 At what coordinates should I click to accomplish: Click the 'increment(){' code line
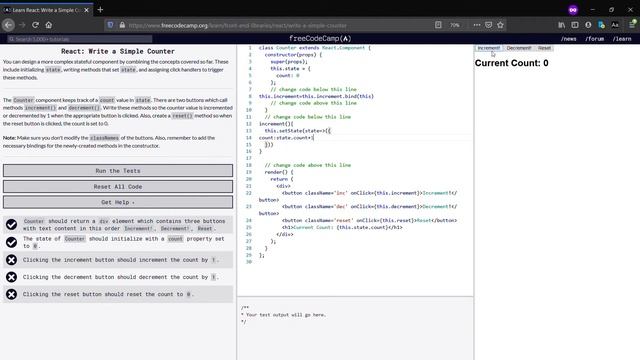276,124
